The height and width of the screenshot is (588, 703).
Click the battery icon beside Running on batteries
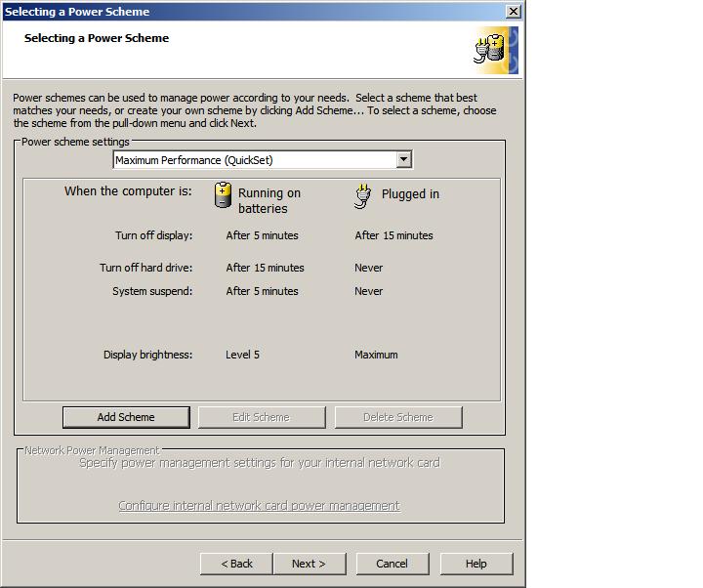tap(223, 195)
